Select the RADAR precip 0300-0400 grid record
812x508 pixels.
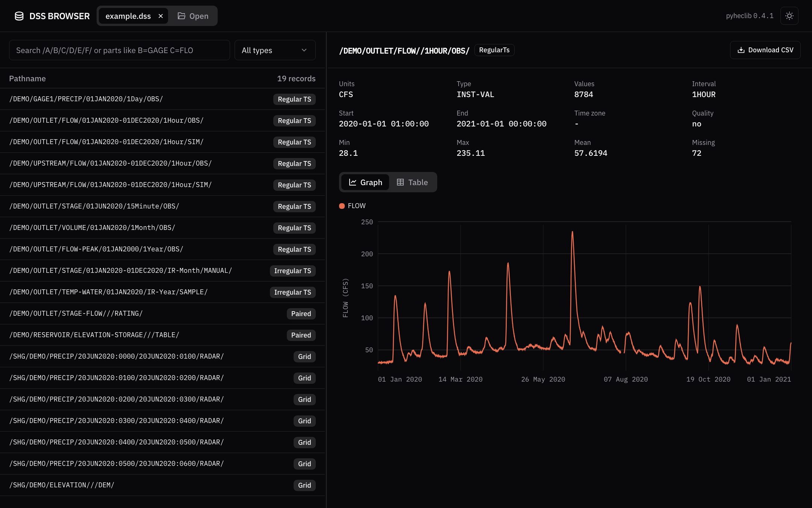pos(162,421)
